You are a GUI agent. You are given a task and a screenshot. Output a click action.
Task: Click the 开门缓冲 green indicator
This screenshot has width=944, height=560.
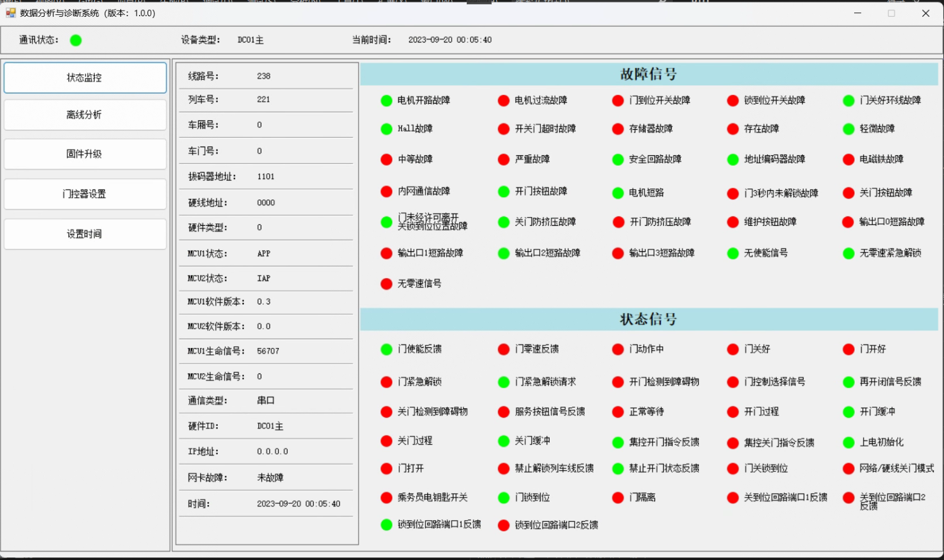[x=849, y=412]
